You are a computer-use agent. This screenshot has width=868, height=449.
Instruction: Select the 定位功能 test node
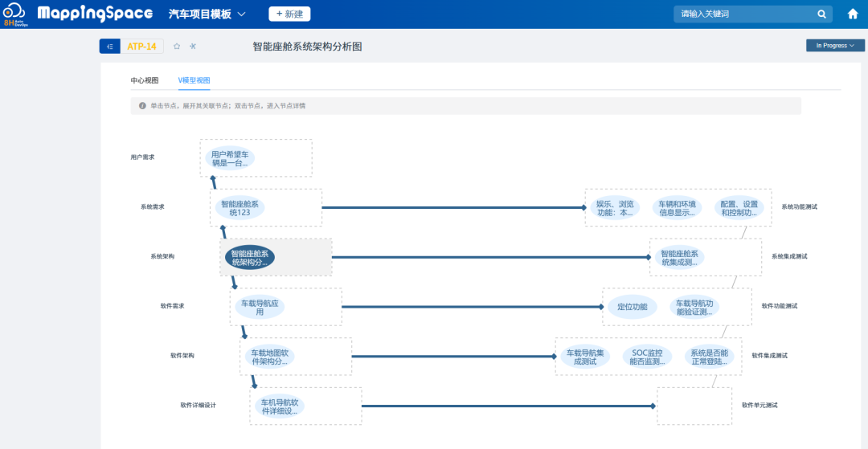[x=632, y=307]
